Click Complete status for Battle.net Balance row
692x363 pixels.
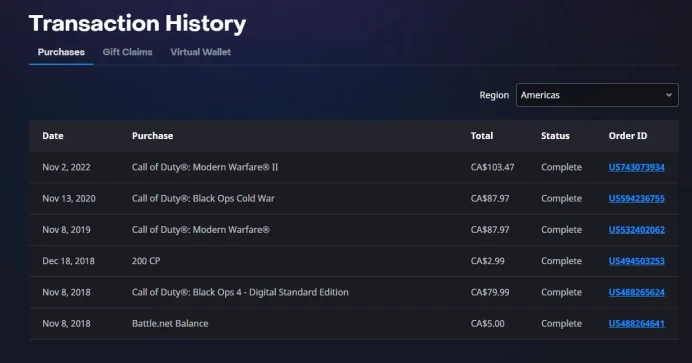561,324
